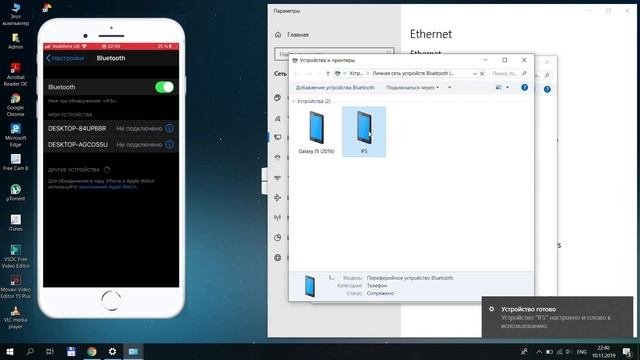Open the data usage icon in Settings sidebar
The image size is (640, 360).
278,238
